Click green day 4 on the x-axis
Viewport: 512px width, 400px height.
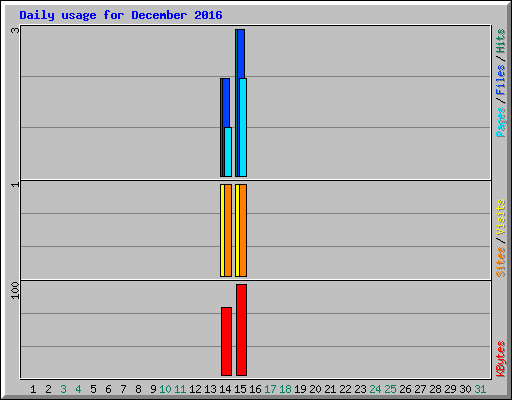tap(78, 389)
